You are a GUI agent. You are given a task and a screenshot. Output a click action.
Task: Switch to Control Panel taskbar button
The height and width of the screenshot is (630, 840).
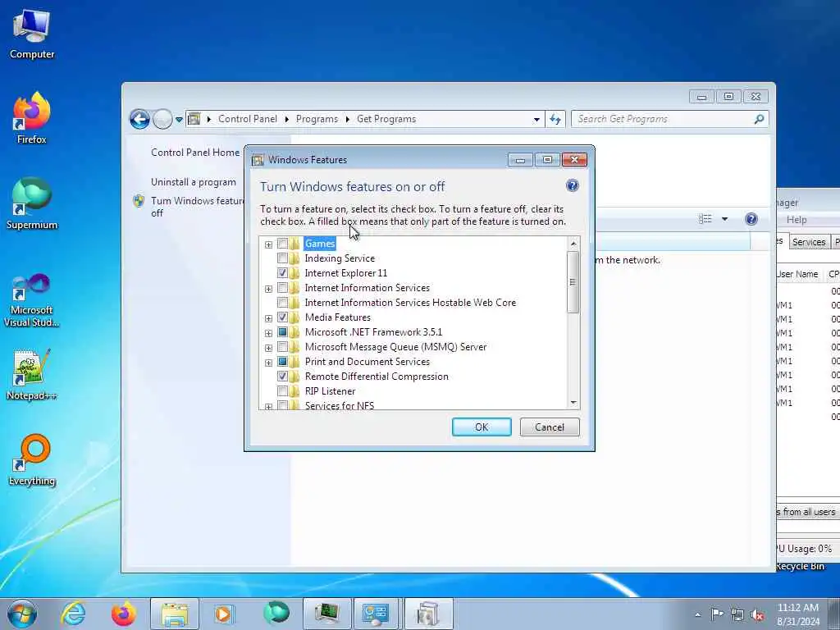pyautogui.click(x=377, y=614)
